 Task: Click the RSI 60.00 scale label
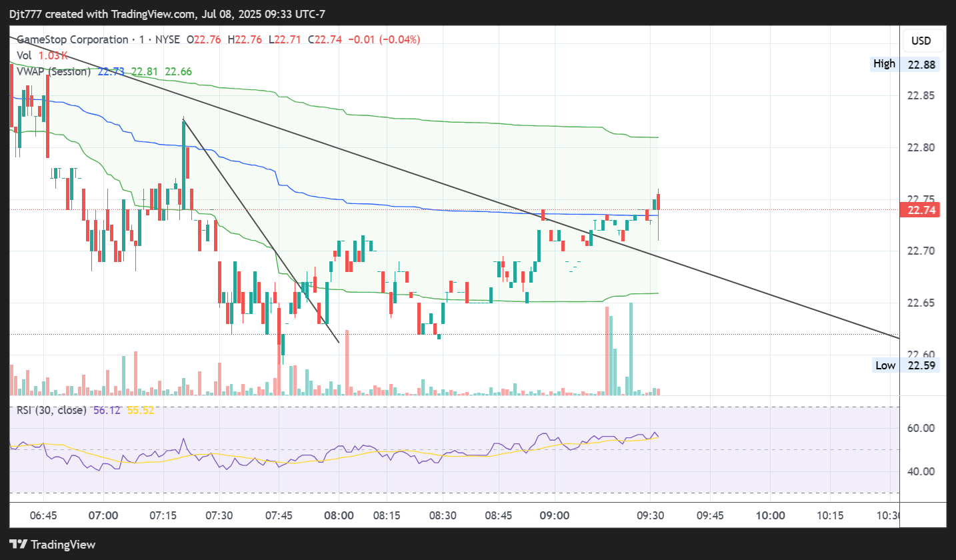click(x=921, y=428)
